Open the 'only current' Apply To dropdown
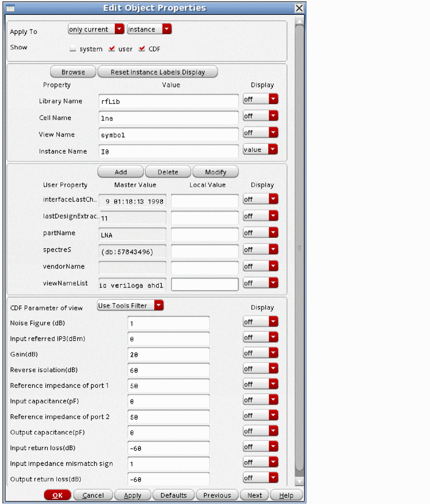Viewport: 430px width, 504px height. coord(96,29)
